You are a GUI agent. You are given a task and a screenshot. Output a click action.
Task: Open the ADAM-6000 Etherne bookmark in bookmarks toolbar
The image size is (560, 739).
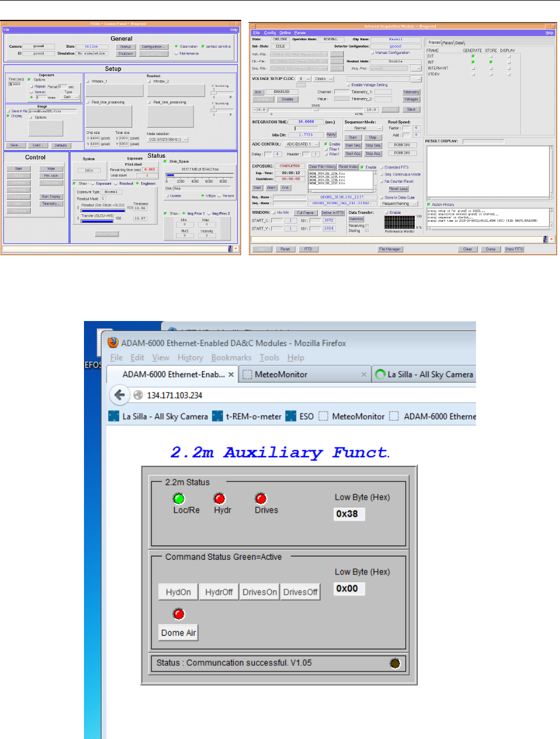pyautogui.click(x=433, y=416)
